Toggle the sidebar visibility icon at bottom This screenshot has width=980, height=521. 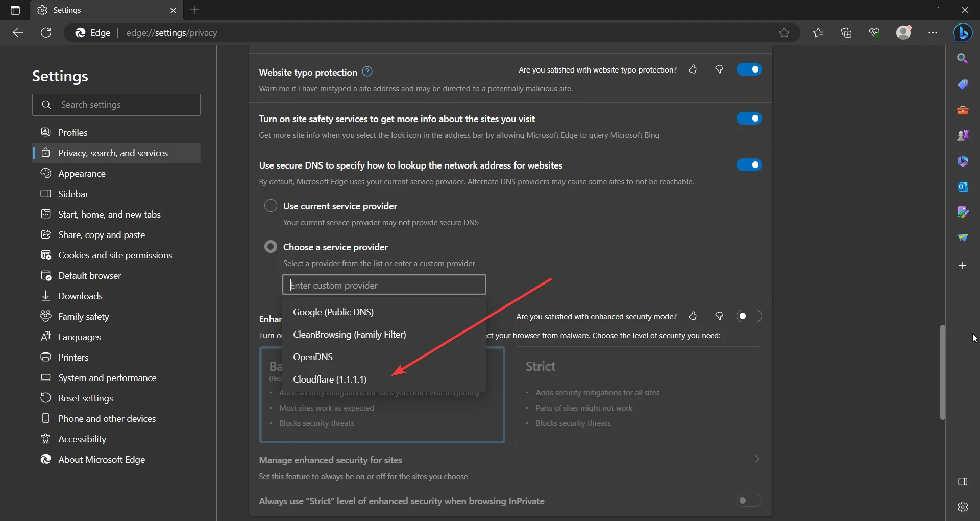(963, 482)
